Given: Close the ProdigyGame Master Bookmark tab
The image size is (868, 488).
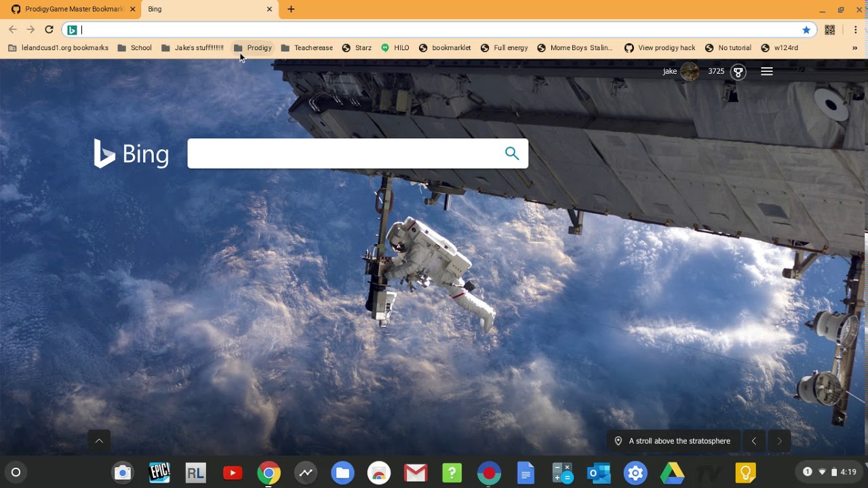Looking at the screenshot, I should [133, 9].
